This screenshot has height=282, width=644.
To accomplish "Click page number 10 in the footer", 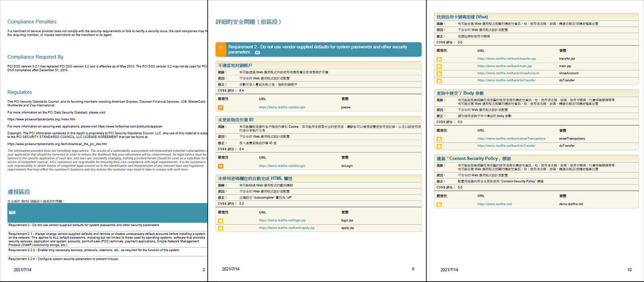I will pyautogui.click(x=629, y=270).
